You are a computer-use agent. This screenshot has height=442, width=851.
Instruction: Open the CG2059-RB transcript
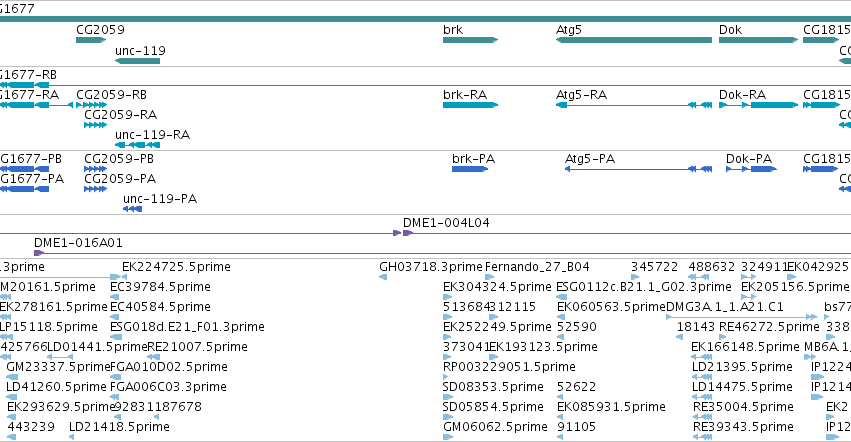pyautogui.click(x=91, y=105)
